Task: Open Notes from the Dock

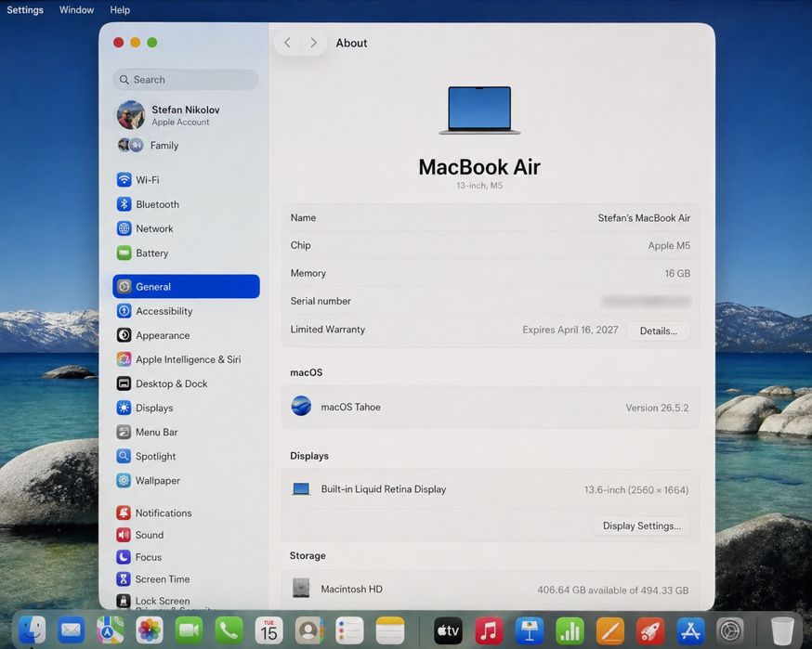Action: point(390,630)
